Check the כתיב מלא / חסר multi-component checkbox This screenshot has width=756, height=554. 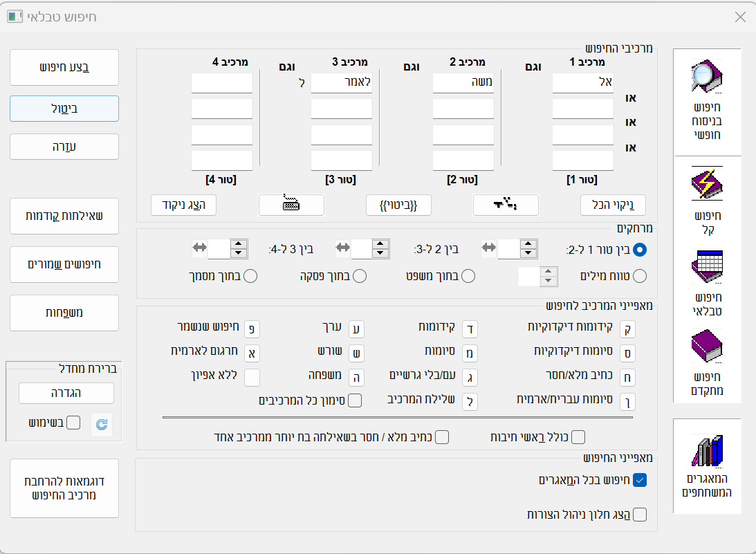[442, 437]
